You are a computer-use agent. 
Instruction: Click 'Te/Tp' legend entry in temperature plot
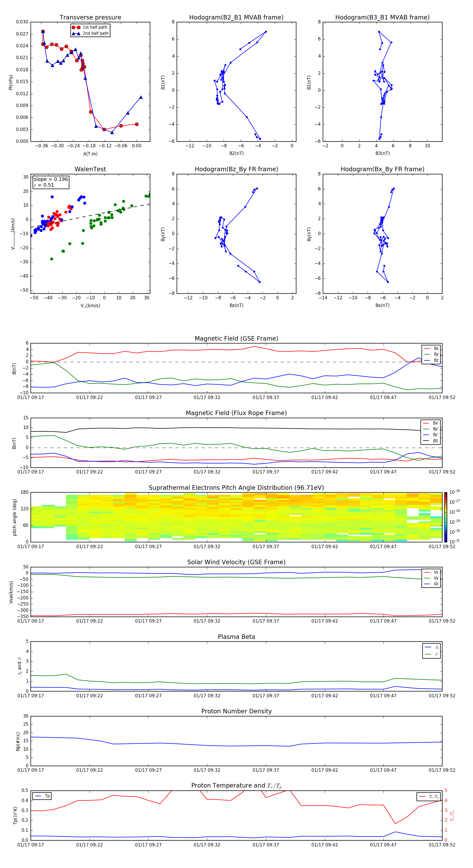click(x=429, y=796)
